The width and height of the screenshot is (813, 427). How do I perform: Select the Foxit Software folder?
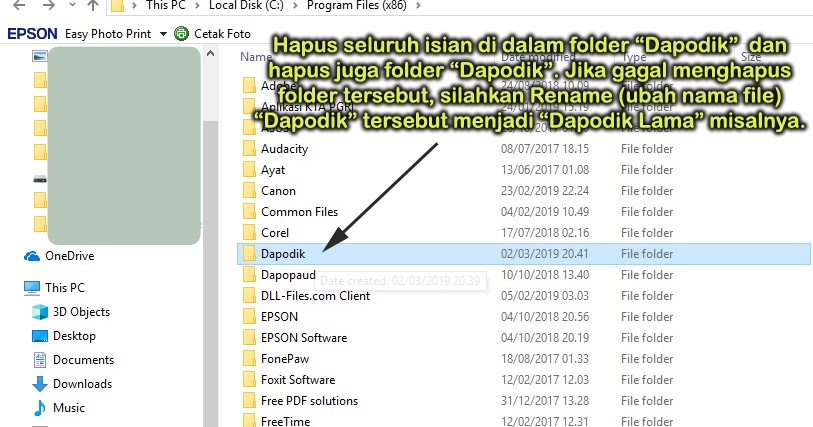pyautogui.click(x=298, y=380)
